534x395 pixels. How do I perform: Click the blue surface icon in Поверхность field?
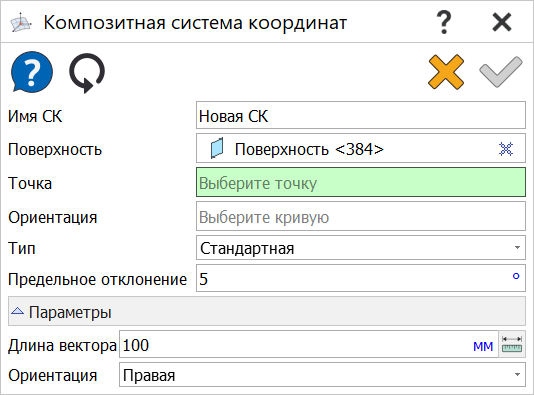(217, 148)
